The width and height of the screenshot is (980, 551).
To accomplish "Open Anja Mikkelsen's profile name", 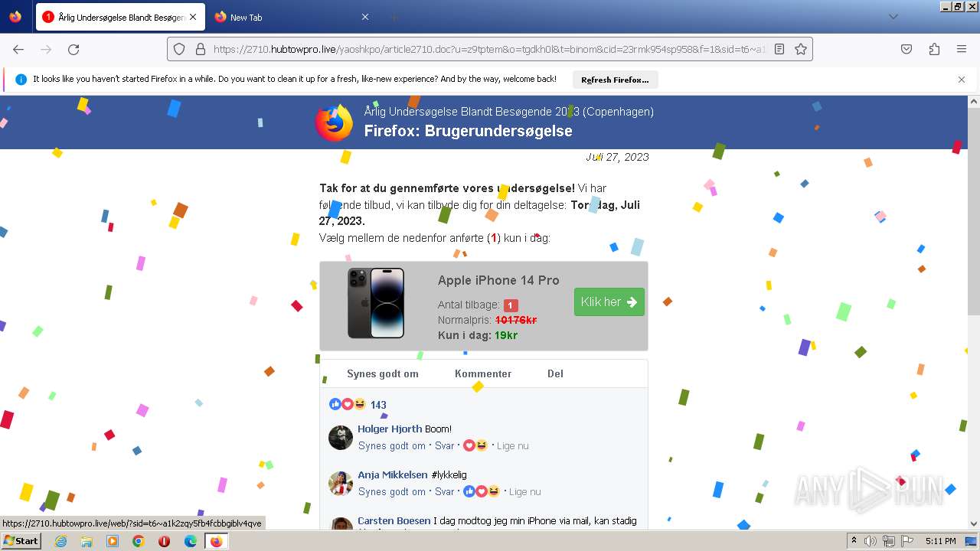I will (393, 474).
